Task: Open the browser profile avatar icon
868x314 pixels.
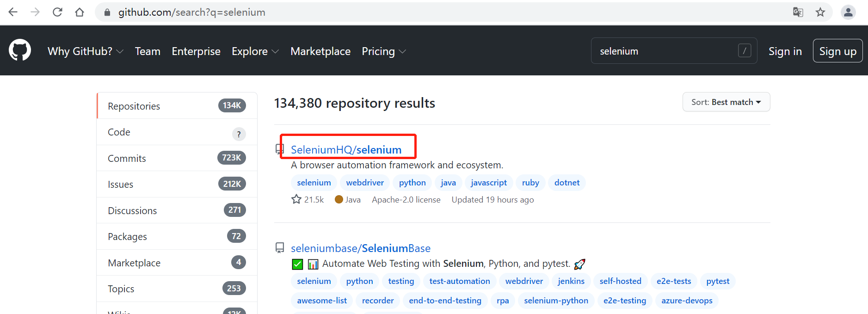Action: click(x=848, y=12)
